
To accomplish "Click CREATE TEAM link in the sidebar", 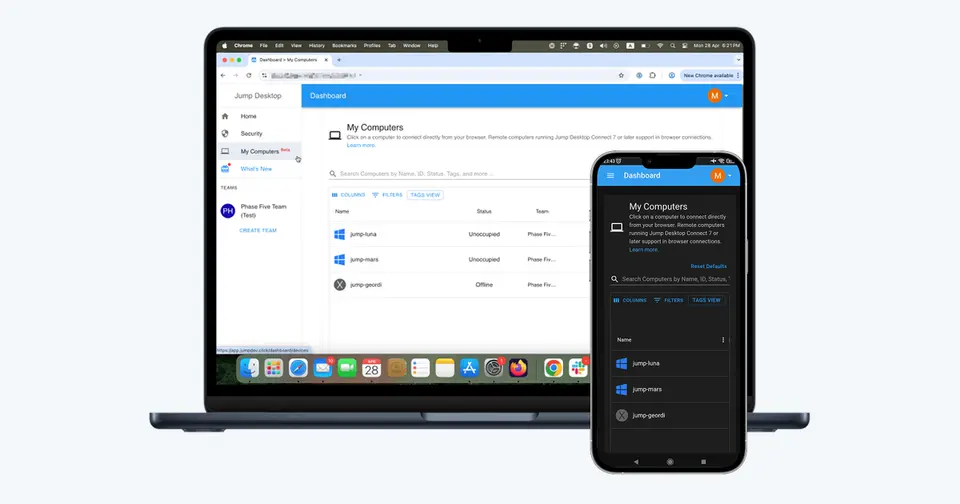I will tap(258, 230).
